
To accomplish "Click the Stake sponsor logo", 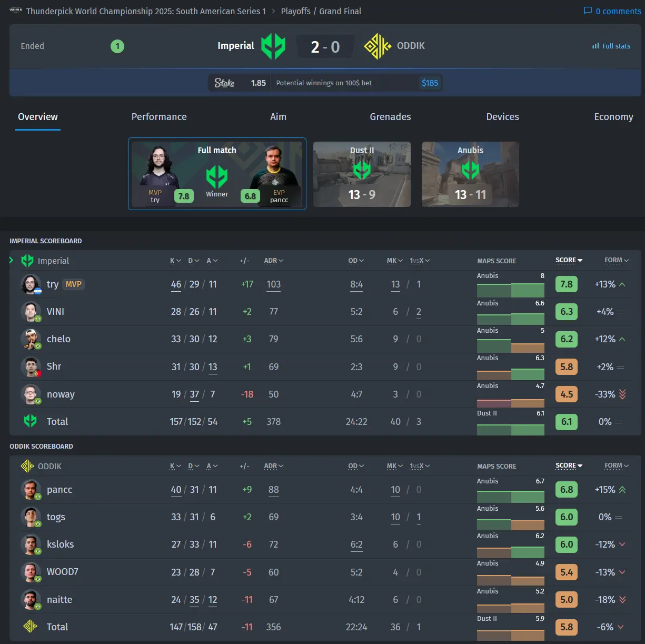I will coord(225,83).
